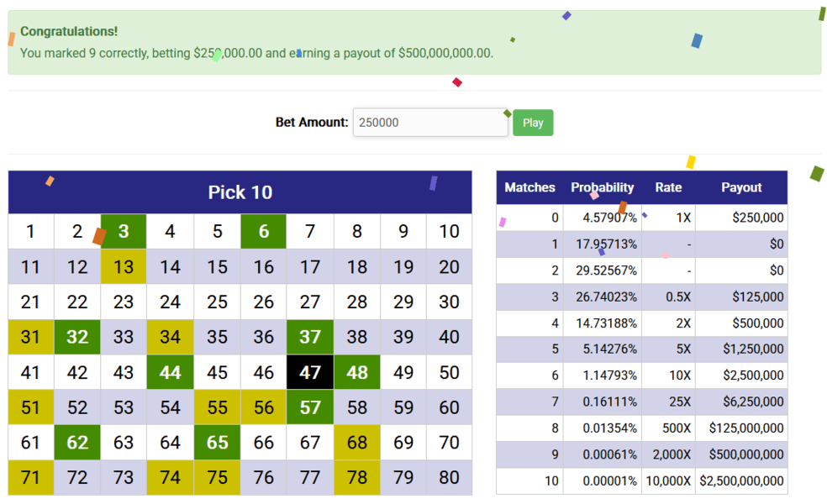This screenshot has width=827, height=504.
Task: Pick number 80 on the board
Action: (450, 478)
